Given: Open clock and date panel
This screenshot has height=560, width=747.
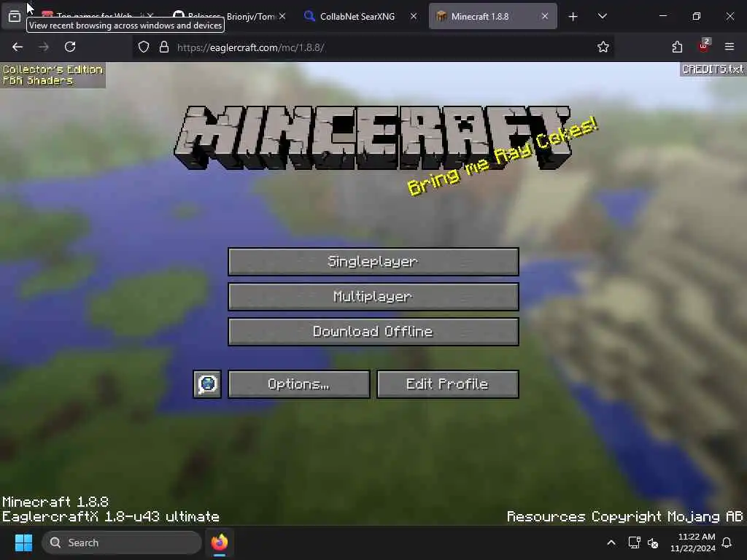Looking at the screenshot, I should (693, 542).
